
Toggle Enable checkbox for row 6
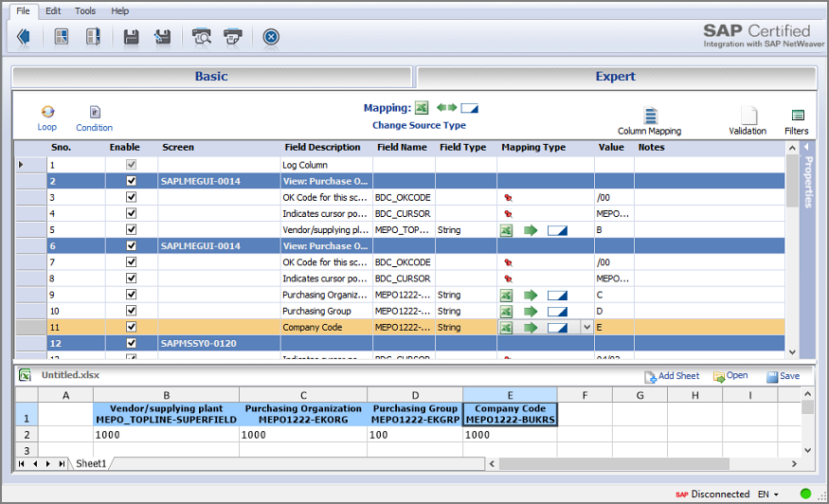click(131, 246)
